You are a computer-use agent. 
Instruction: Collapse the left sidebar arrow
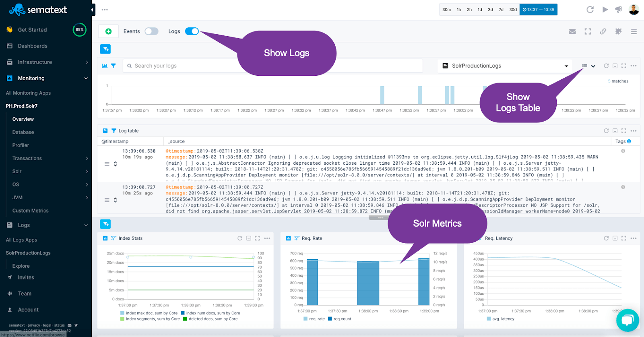point(93,10)
